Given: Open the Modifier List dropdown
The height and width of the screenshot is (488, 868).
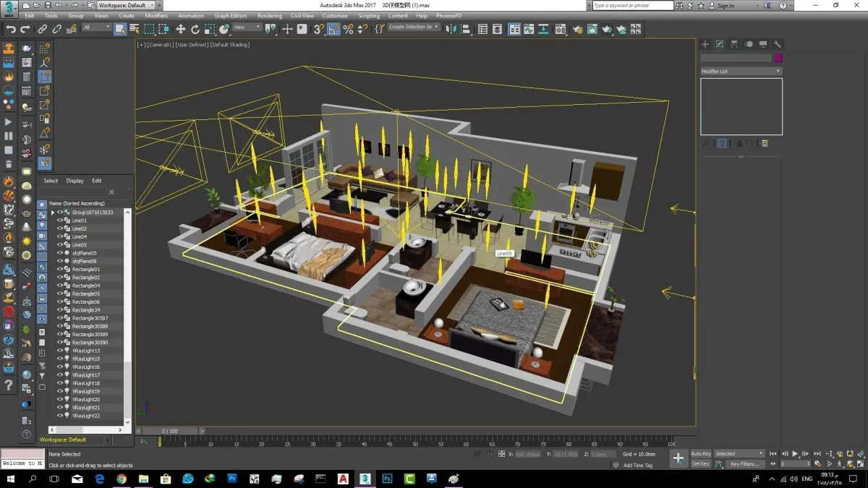Looking at the screenshot, I should [741, 71].
